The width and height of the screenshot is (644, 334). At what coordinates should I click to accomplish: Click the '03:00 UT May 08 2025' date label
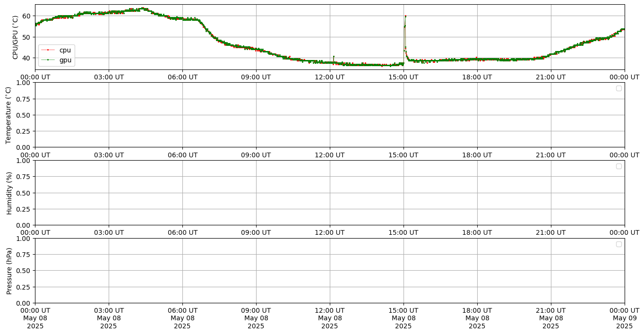[109, 318]
